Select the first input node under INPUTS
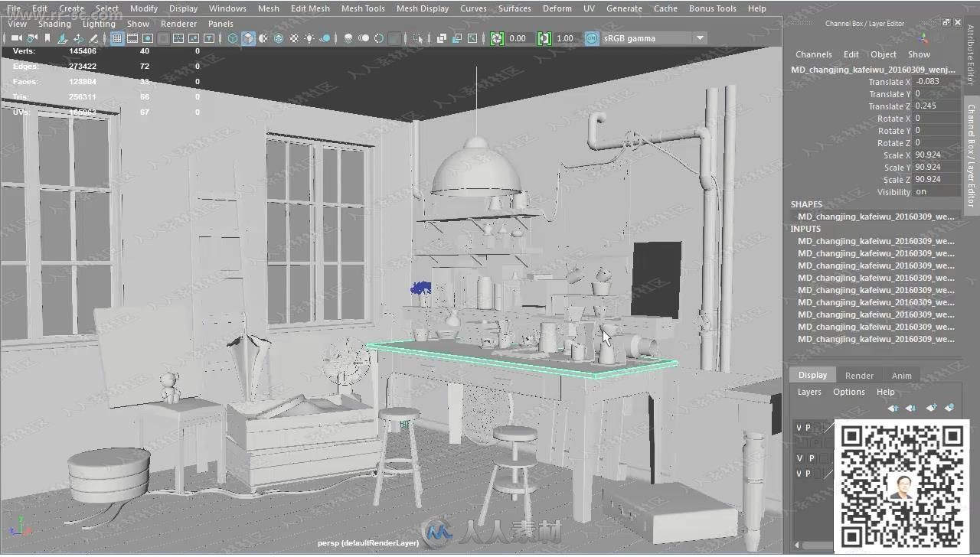This screenshot has width=980, height=557. (876, 241)
